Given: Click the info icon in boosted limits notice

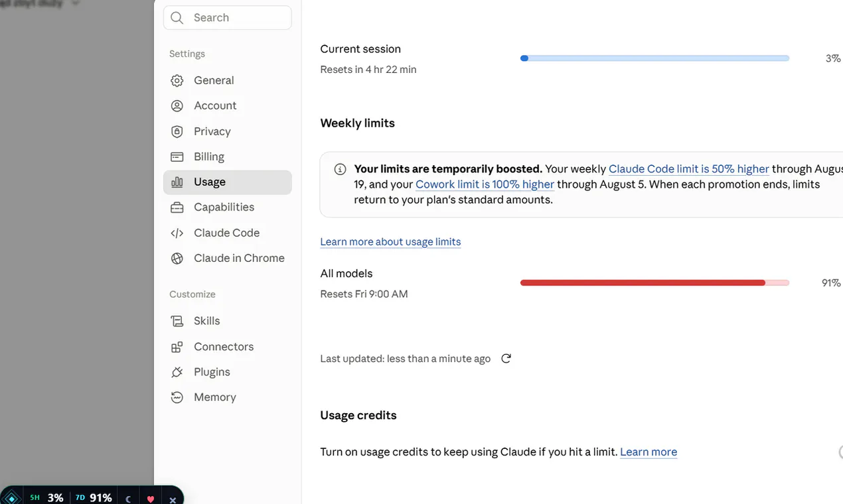Looking at the screenshot, I should [x=340, y=169].
